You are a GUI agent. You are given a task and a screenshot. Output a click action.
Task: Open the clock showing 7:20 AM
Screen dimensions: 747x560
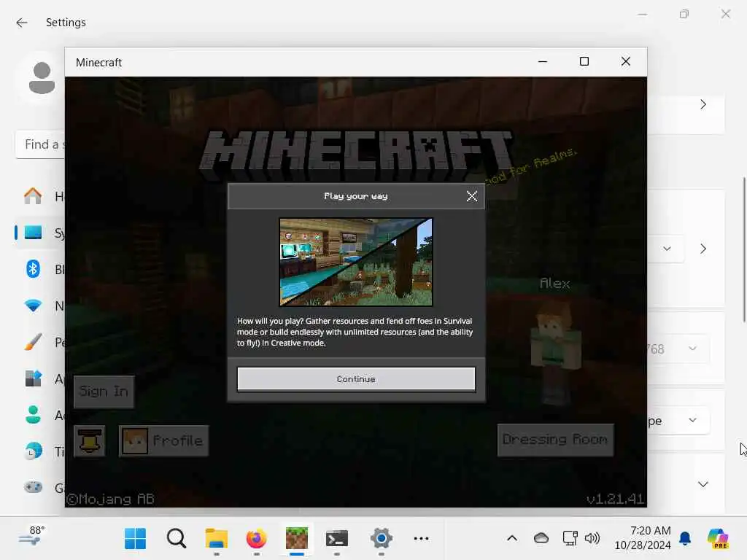point(642,537)
